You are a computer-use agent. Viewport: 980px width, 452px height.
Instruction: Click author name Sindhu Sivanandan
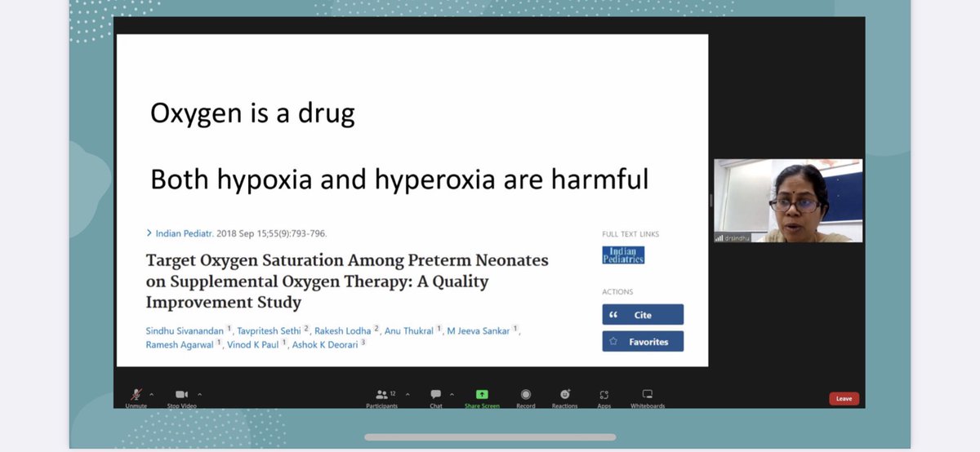pos(185,330)
